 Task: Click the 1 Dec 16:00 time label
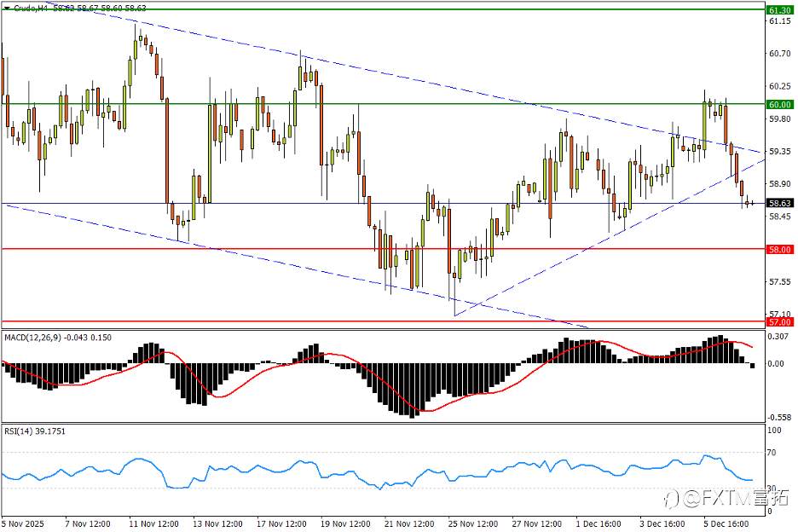(598, 523)
